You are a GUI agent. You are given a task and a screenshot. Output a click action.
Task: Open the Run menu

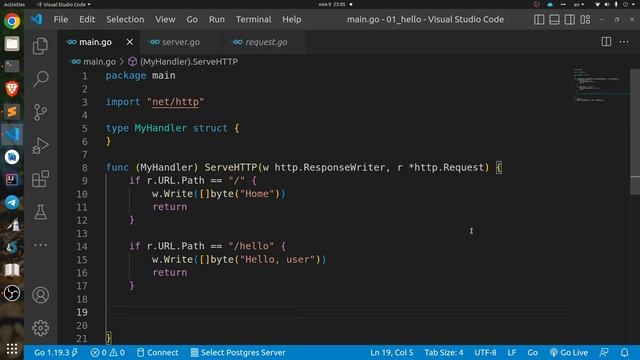217,19
